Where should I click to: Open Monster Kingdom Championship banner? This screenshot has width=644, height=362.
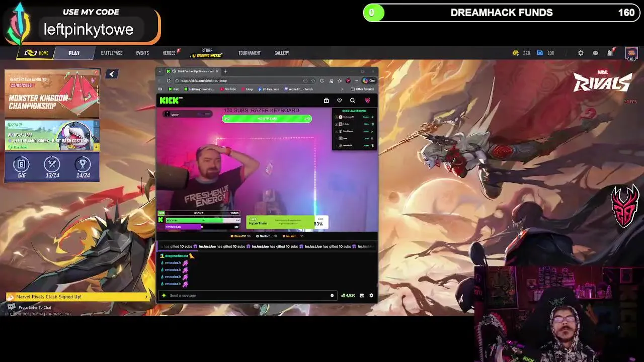point(52,94)
